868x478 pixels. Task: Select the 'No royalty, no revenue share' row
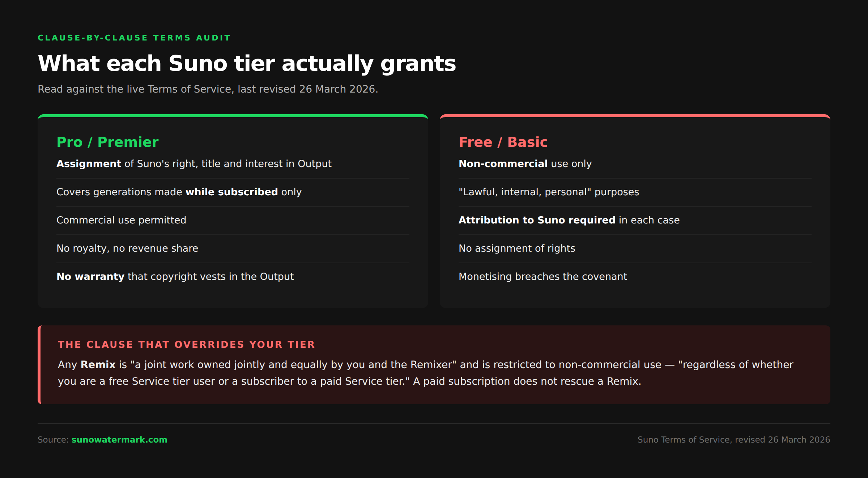tap(233, 248)
